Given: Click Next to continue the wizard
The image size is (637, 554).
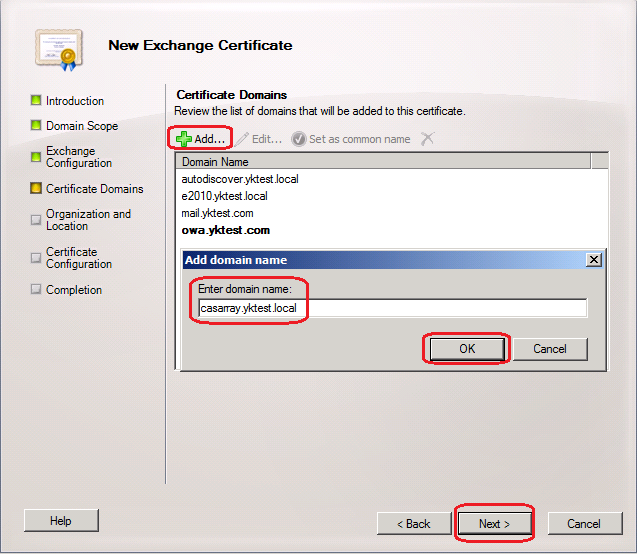Looking at the screenshot, I should (494, 524).
